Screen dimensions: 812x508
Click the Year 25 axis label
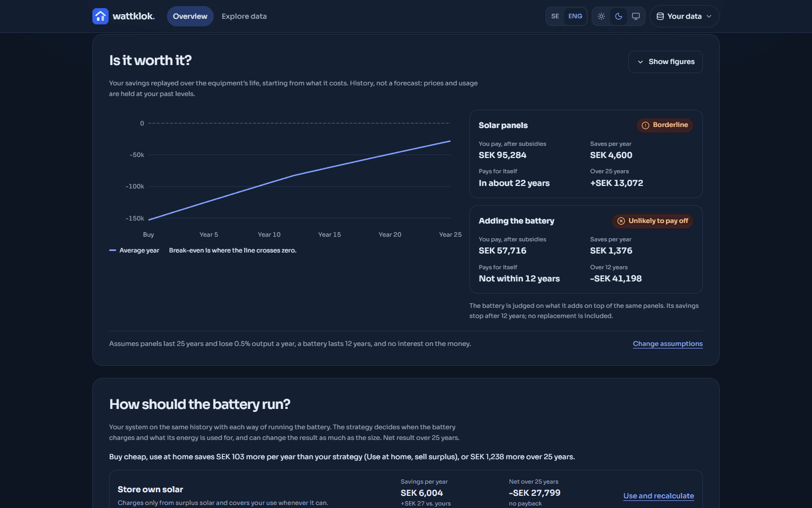tap(450, 235)
